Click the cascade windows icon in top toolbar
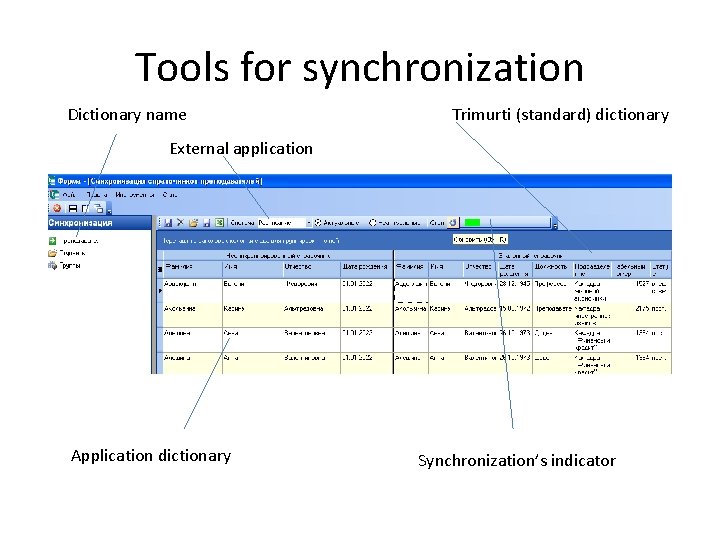720x540 pixels. click(x=98, y=208)
